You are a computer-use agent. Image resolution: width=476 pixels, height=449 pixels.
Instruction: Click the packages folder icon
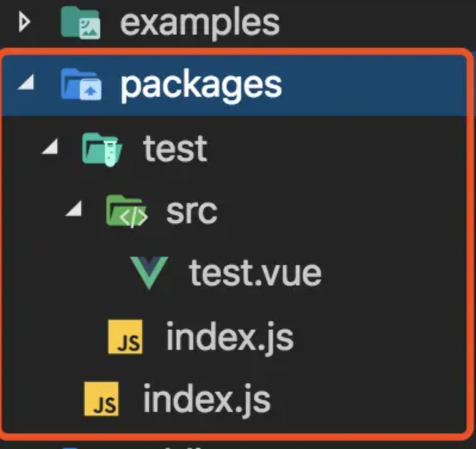click(x=81, y=86)
